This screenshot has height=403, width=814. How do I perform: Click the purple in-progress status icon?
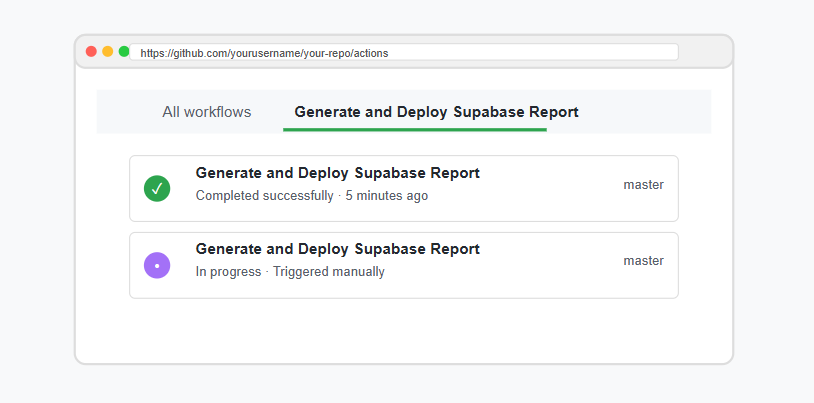(157, 265)
